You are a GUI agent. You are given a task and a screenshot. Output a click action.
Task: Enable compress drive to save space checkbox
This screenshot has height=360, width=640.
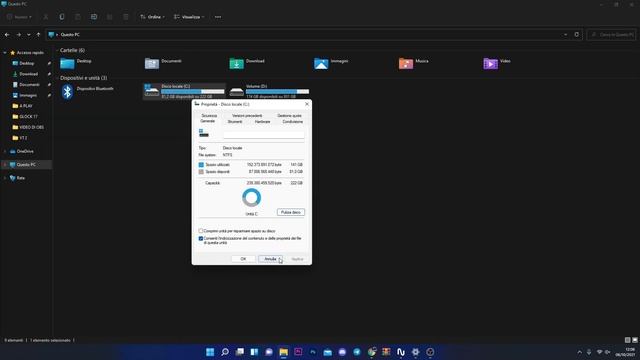tap(201, 231)
